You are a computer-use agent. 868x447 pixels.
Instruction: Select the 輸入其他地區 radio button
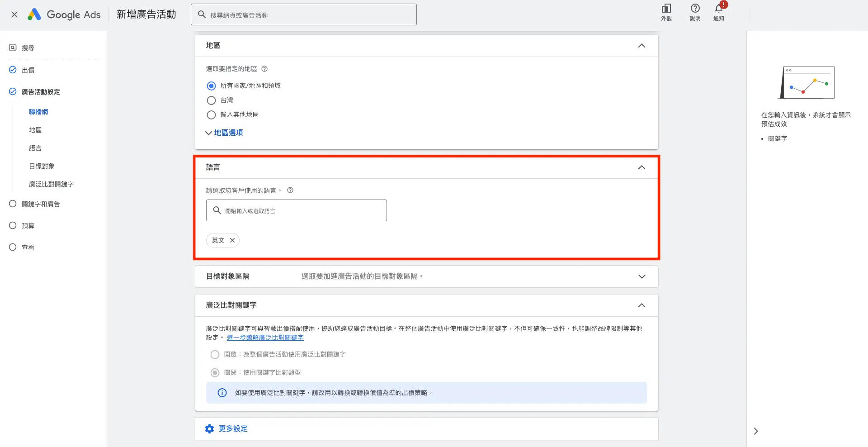211,115
